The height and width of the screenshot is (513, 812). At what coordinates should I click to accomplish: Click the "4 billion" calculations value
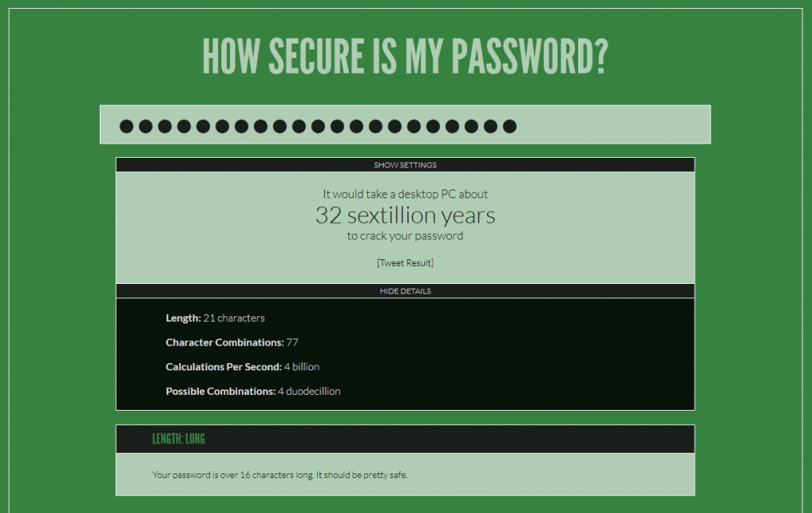[302, 367]
